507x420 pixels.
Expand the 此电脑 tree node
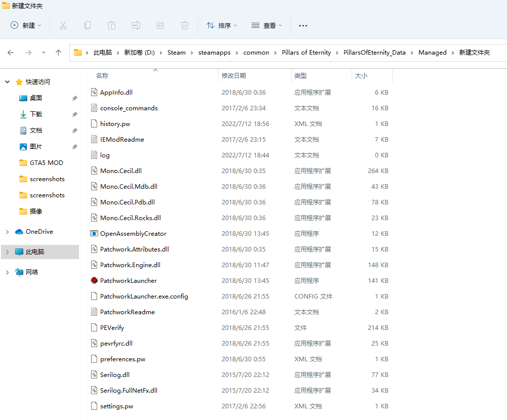pos(8,252)
